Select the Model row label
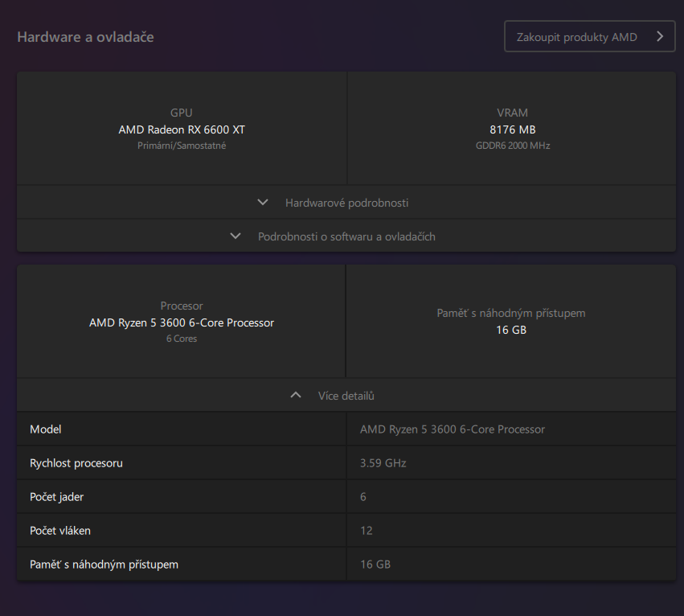The image size is (684, 616). 46,429
